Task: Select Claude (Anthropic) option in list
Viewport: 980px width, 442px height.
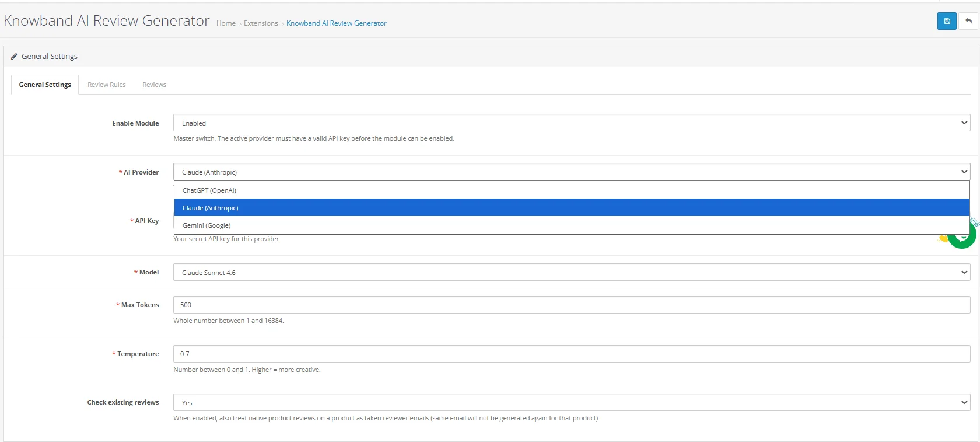Action: click(x=572, y=208)
